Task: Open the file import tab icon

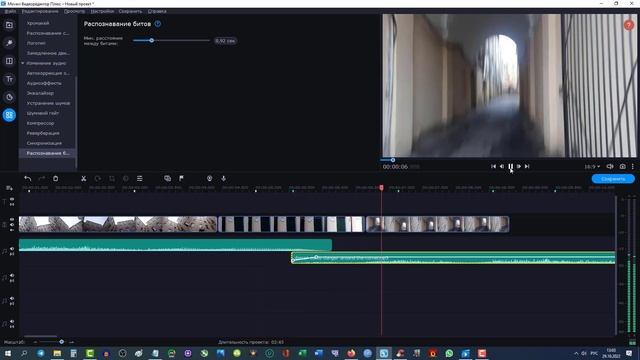Action: click(9, 25)
